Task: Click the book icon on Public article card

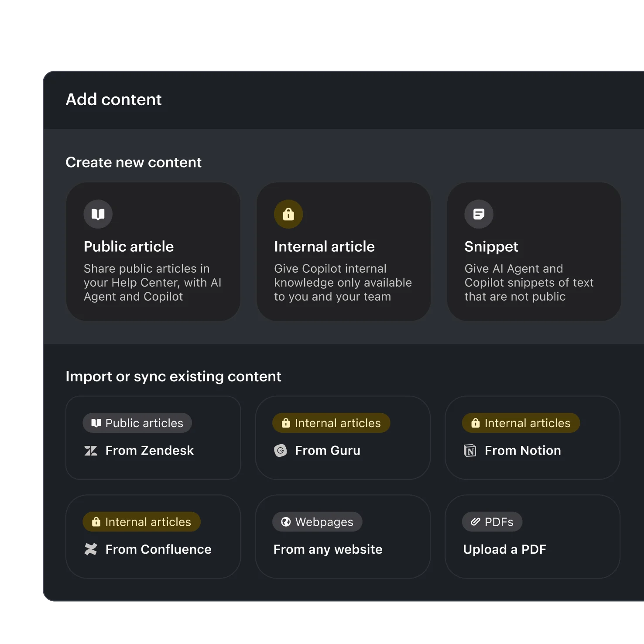Action: [98, 214]
